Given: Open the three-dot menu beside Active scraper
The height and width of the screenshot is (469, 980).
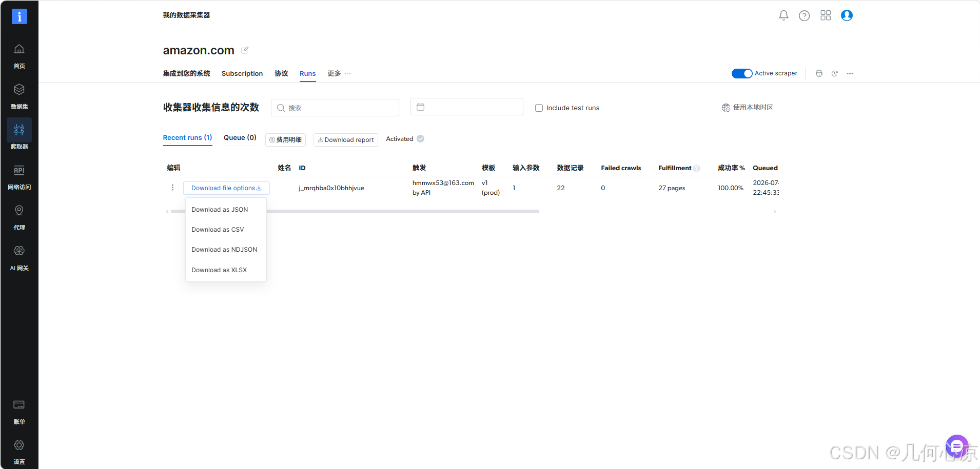Looking at the screenshot, I should 850,73.
